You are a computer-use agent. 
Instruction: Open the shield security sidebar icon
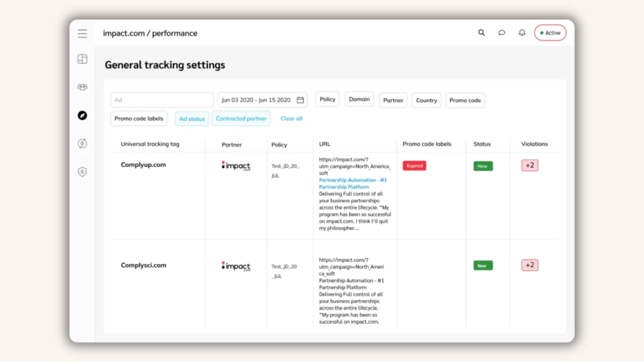[x=82, y=172]
